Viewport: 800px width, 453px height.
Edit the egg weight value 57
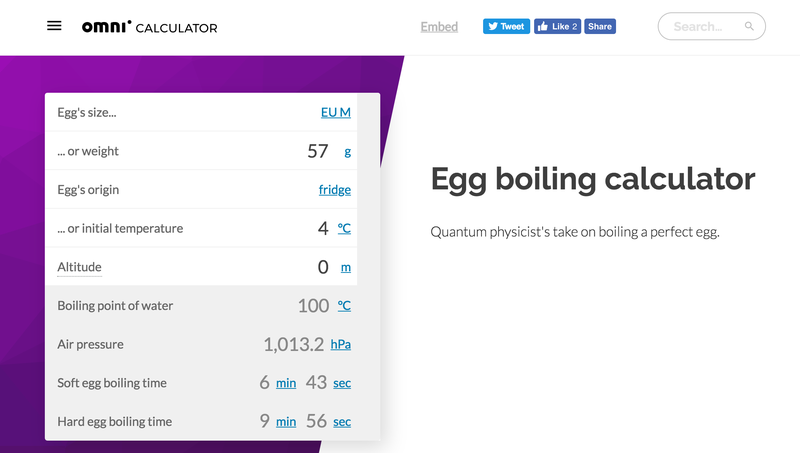(x=317, y=151)
